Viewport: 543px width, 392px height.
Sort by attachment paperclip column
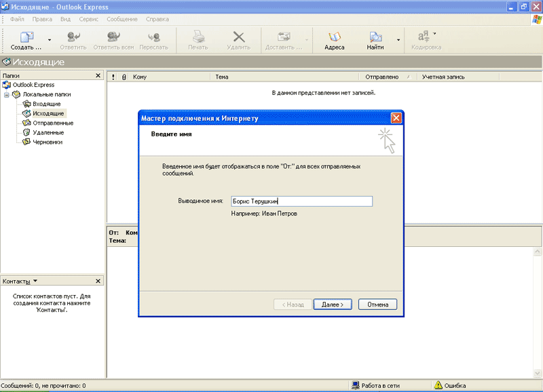pyautogui.click(x=124, y=77)
